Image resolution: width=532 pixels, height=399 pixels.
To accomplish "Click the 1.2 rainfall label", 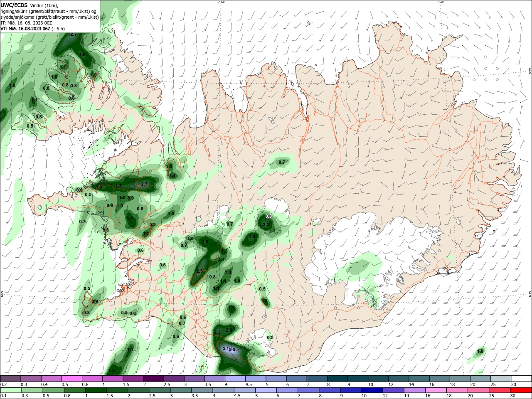I will (146, 234).
